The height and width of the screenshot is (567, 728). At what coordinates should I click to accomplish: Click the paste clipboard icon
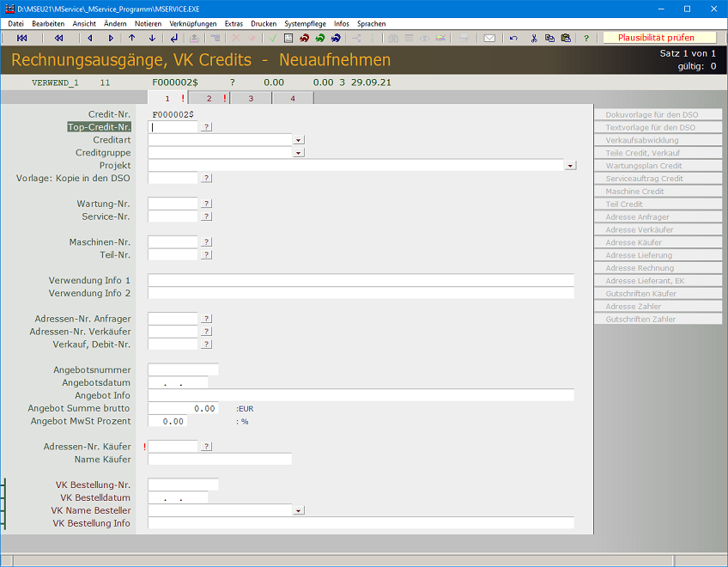click(566, 38)
